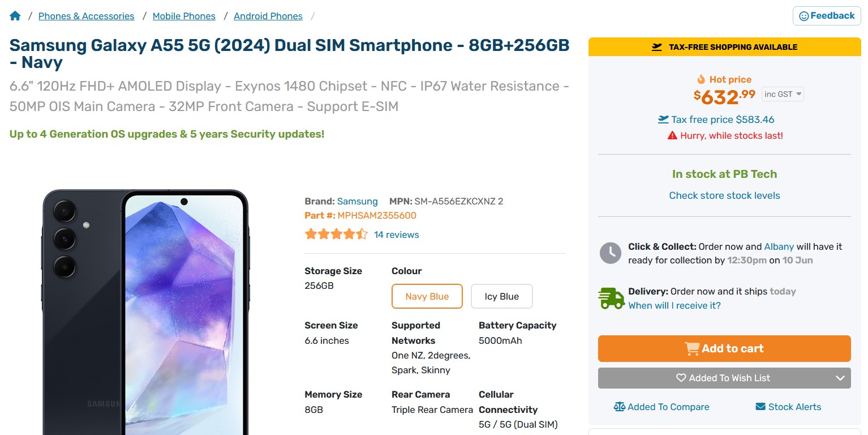Go to the home page icon

(x=15, y=16)
